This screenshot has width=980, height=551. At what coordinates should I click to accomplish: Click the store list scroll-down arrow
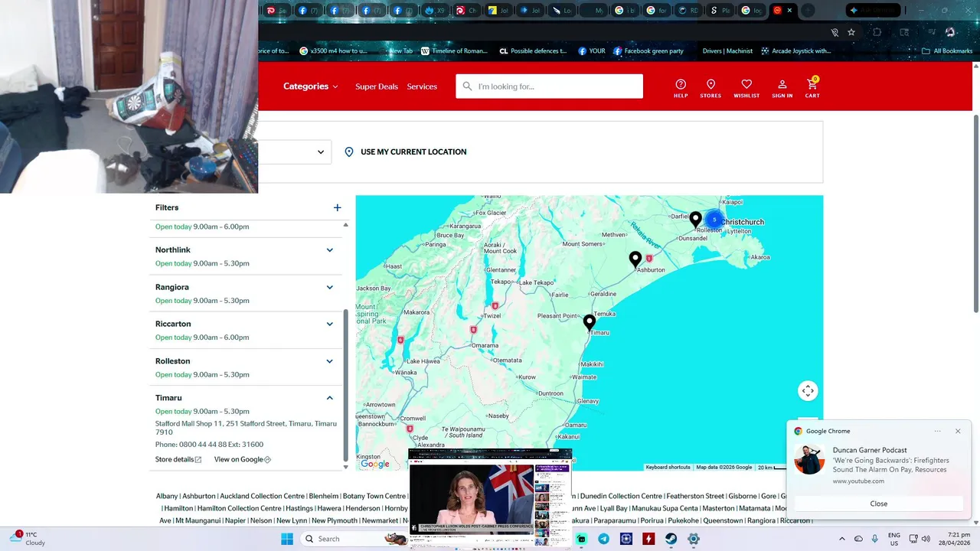(345, 466)
